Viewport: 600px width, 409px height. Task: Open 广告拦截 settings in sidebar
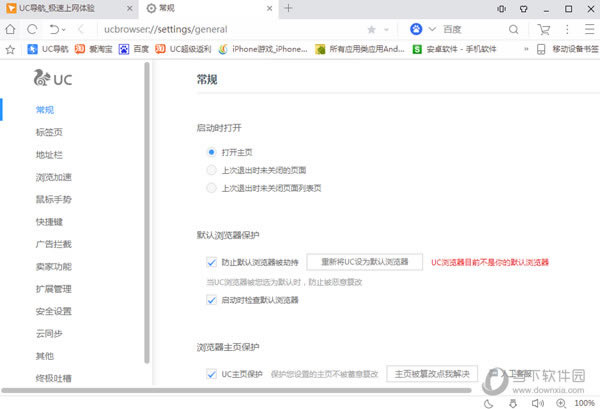coord(49,244)
